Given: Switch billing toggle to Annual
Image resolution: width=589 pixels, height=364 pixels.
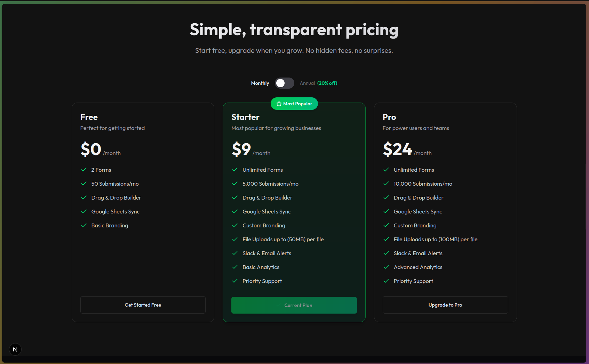Looking at the screenshot, I should [284, 83].
